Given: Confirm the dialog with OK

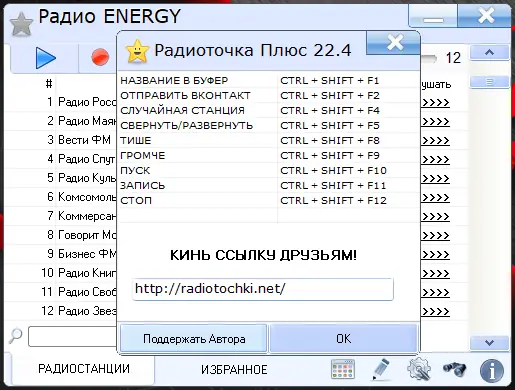Looking at the screenshot, I should click(344, 339).
